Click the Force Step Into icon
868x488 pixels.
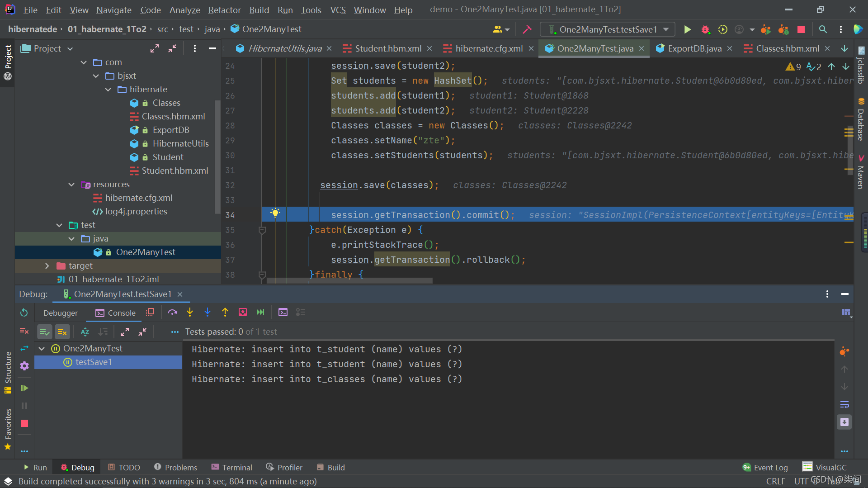(x=208, y=312)
